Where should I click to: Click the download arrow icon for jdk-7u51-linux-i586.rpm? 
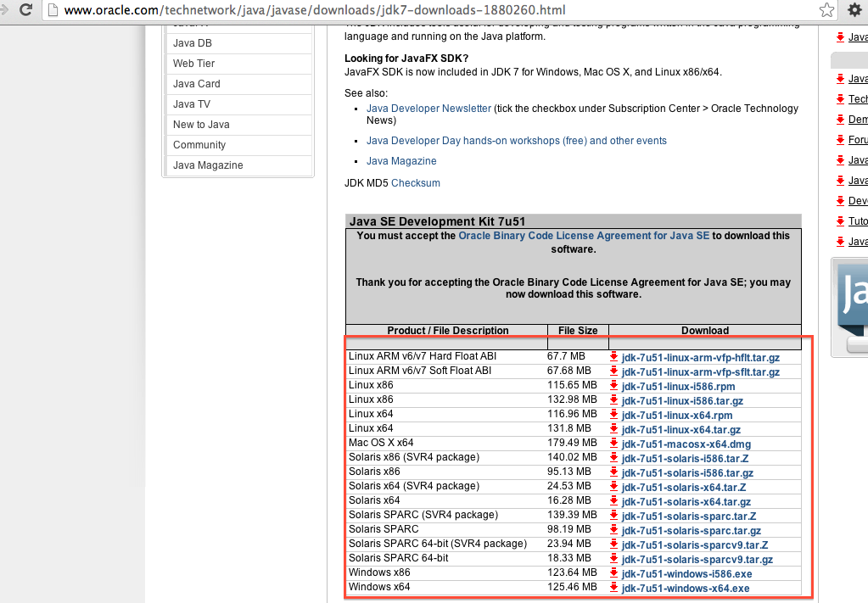pos(614,386)
